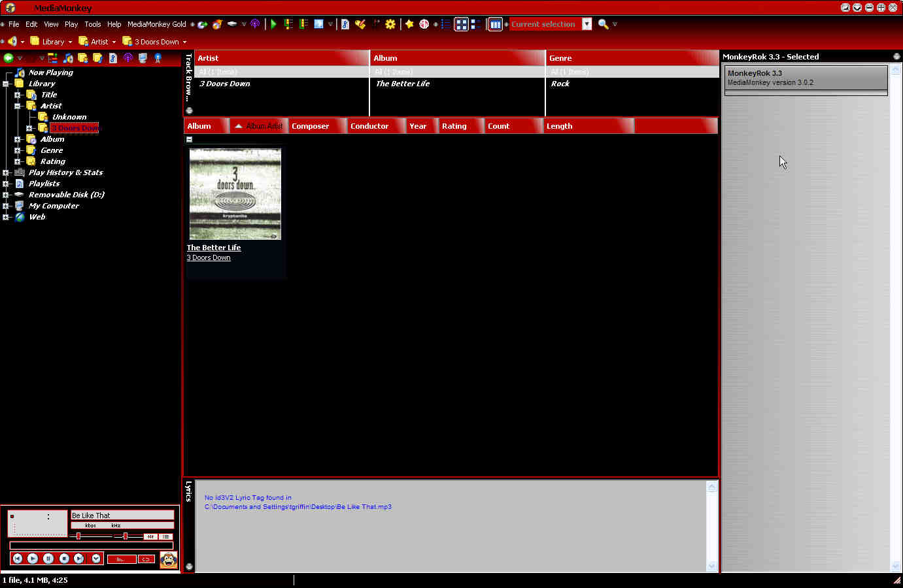The width and height of the screenshot is (903, 588).
Task: Click the music note icon in tree toolbar
Action: [68, 58]
